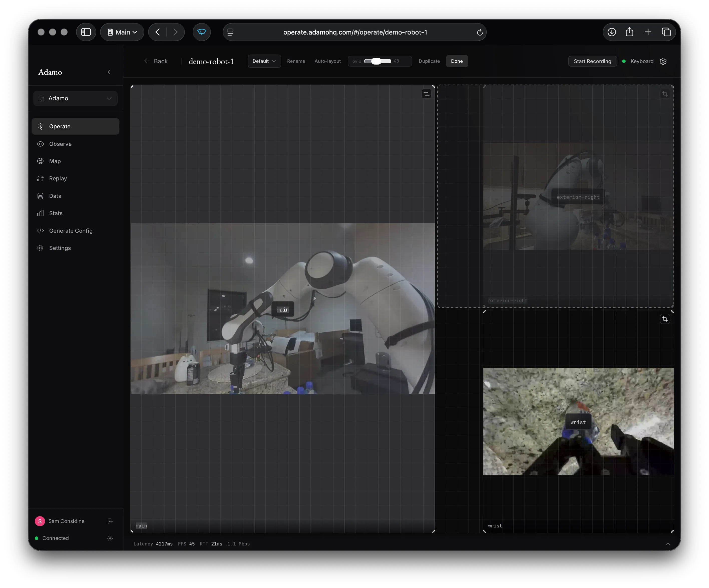Click the RTT 21ms readout

click(x=211, y=544)
